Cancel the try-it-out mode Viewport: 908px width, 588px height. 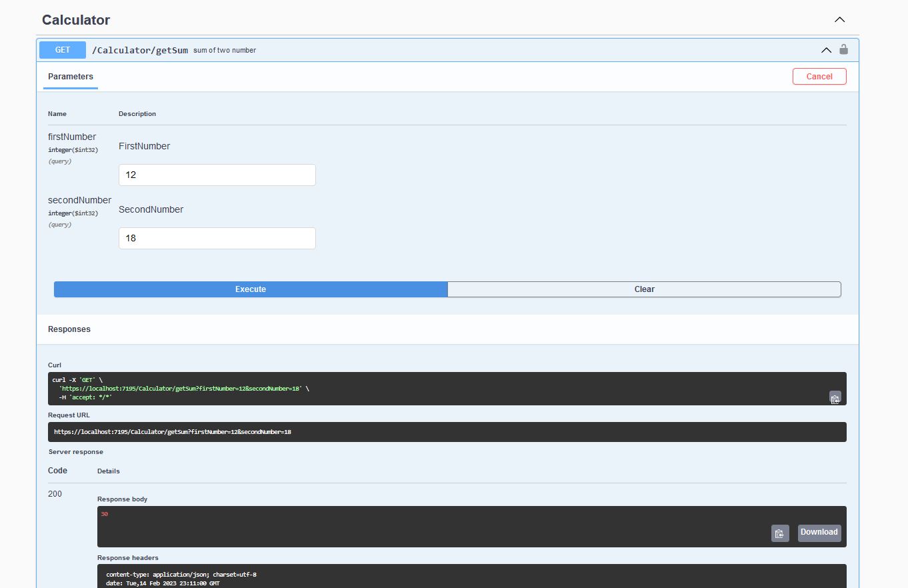[x=819, y=76]
